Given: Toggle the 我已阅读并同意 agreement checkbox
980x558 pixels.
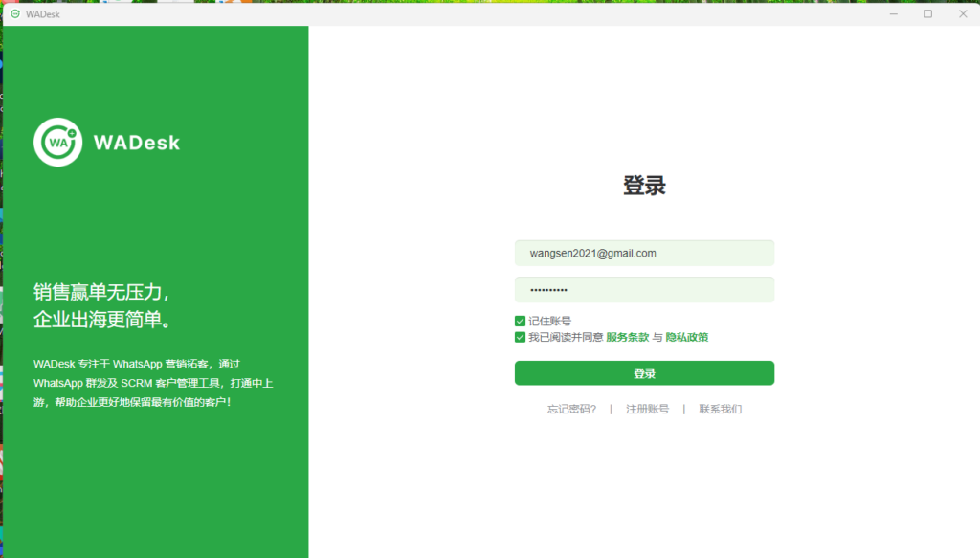Looking at the screenshot, I should (x=520, y=338).
